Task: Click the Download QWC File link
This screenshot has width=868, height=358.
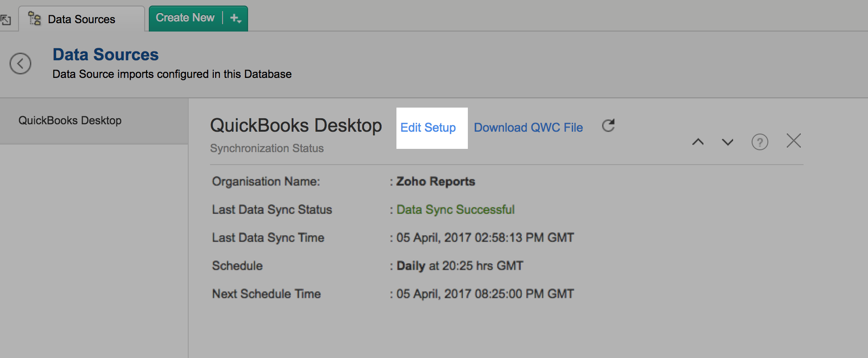Action: 528,128
